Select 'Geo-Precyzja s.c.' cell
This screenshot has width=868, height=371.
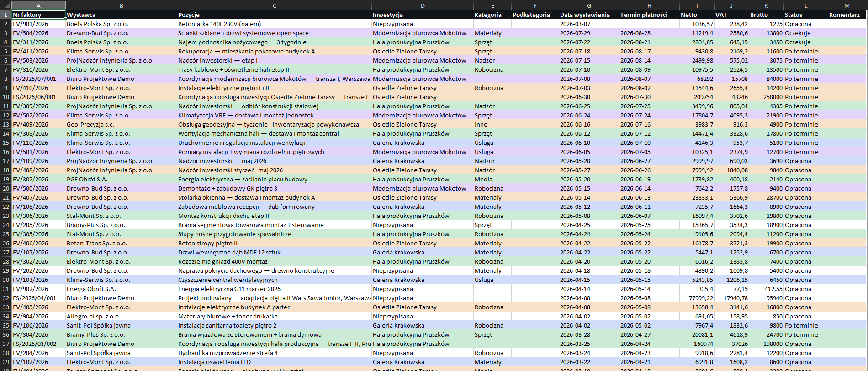point(121,124)
